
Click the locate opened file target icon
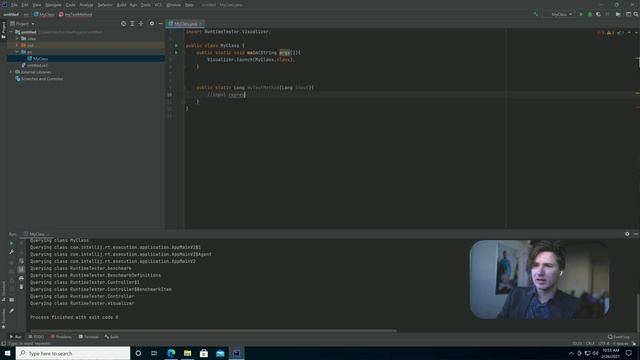(x=124, y=24)
